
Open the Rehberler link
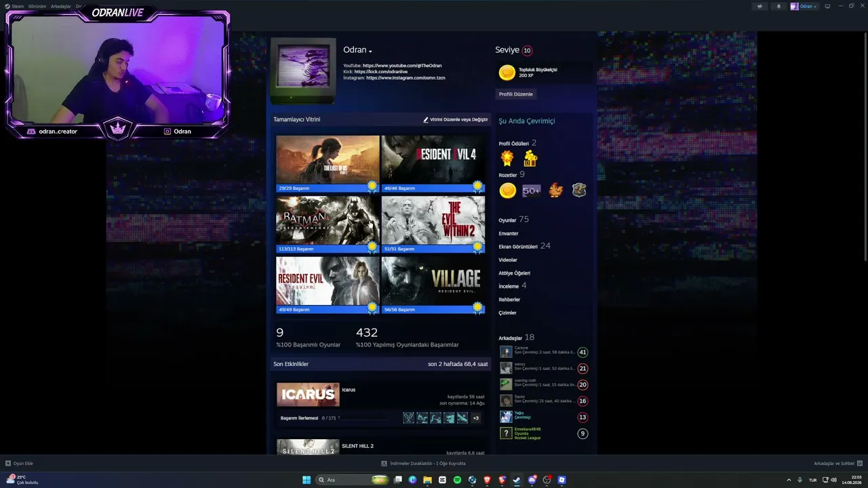point(509,300)
